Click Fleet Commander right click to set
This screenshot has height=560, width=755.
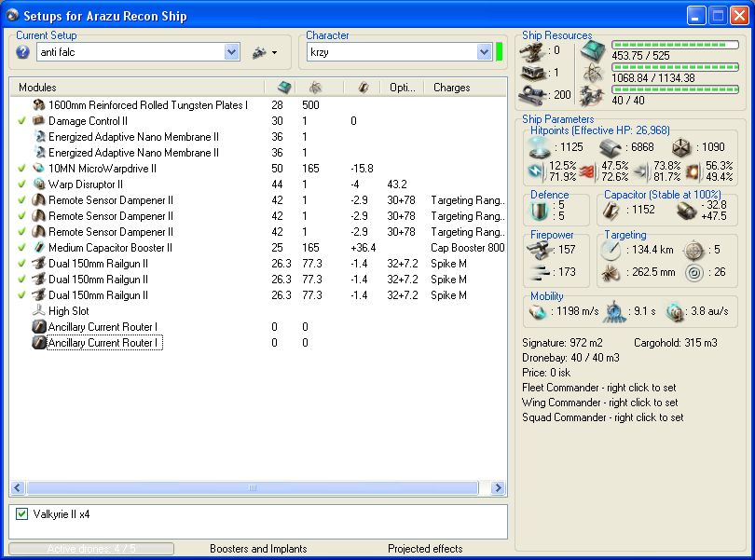coord(599,388)
